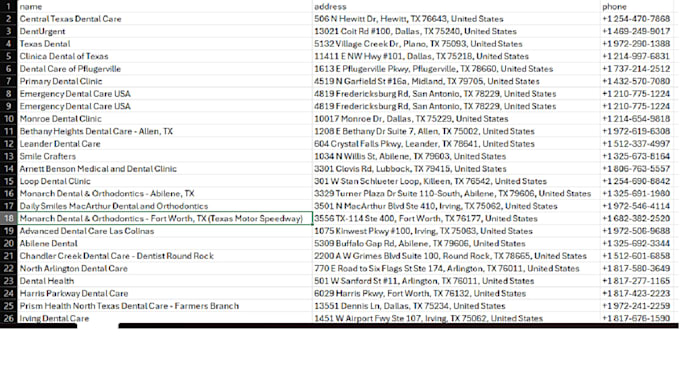The width and height of the screenshot is (680, 383).
Task: Click address 506 N Hewitt Dr cell
Action: click(x=456, y=19)
